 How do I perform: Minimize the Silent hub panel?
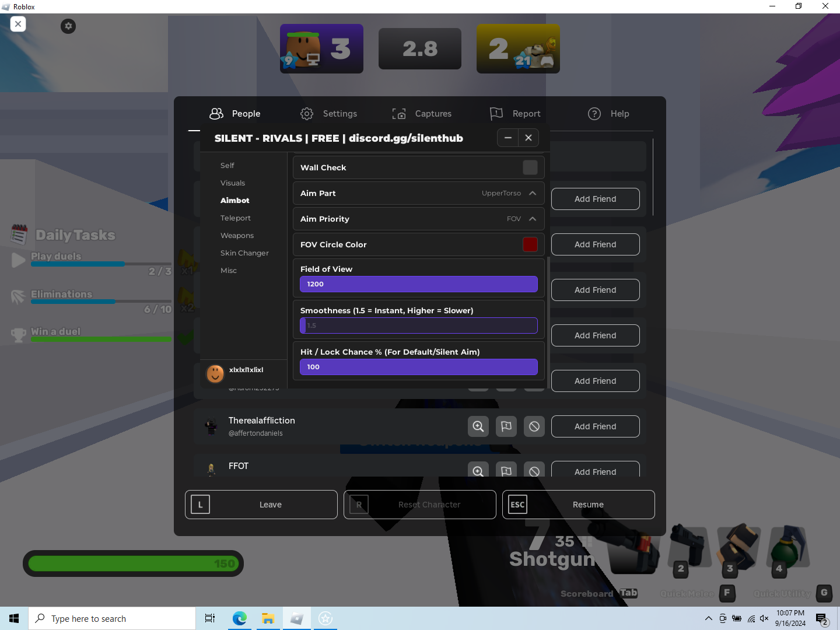508,138
